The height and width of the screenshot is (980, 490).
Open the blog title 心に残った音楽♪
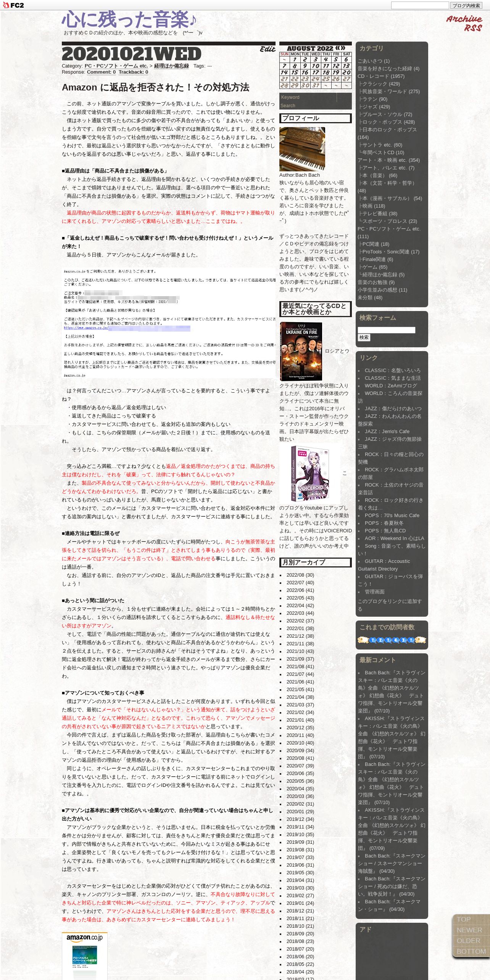tap(129, 19)
